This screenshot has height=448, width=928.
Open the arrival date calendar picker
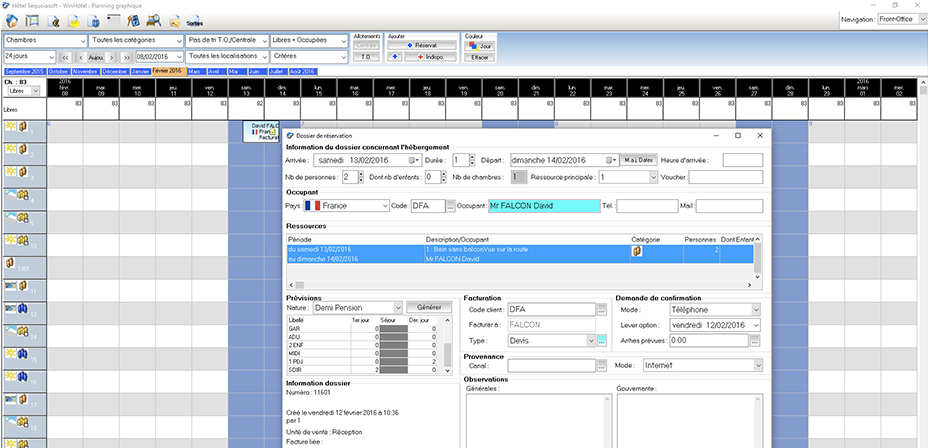click(413, 159)
